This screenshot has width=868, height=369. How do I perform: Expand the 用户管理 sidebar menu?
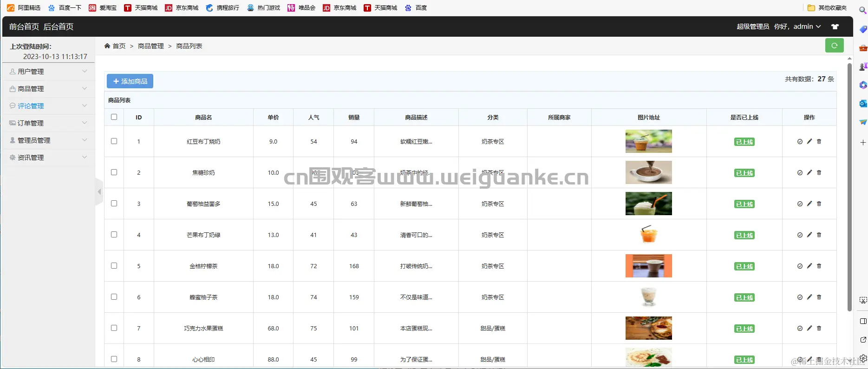48,72
